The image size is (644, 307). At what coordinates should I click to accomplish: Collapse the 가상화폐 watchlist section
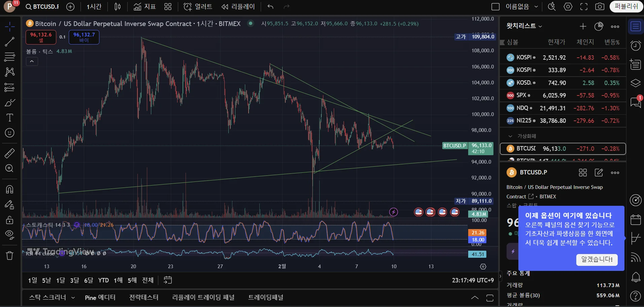(510, 136)
